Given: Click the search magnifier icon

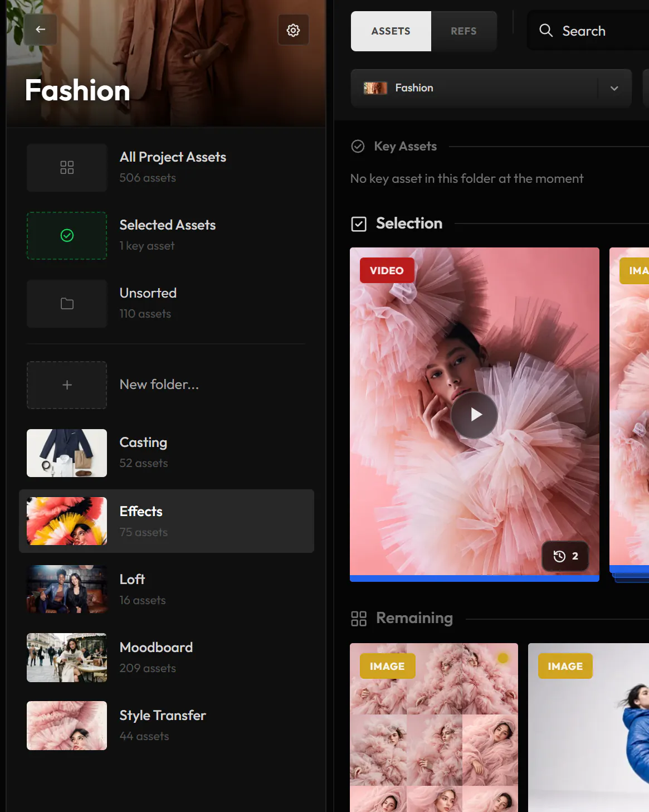Looking at the screenshot, I should 546,31.
